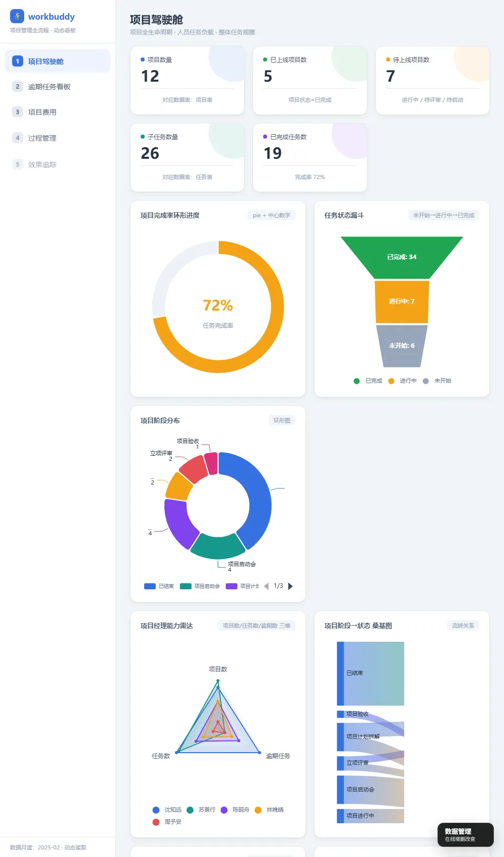Image resolution: width=504 pixels, height=857 pixels.
Task: Toggle 林晚晴 legend in radar chart
Action: [269, 810]
